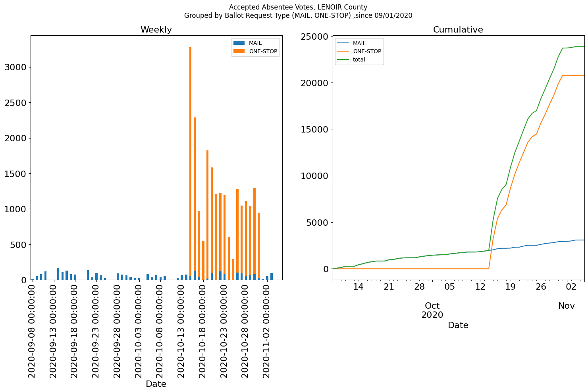Click the y-axis label 2000 in Weekly chart
Screen dimensions: 588x392
pos(15,138)
